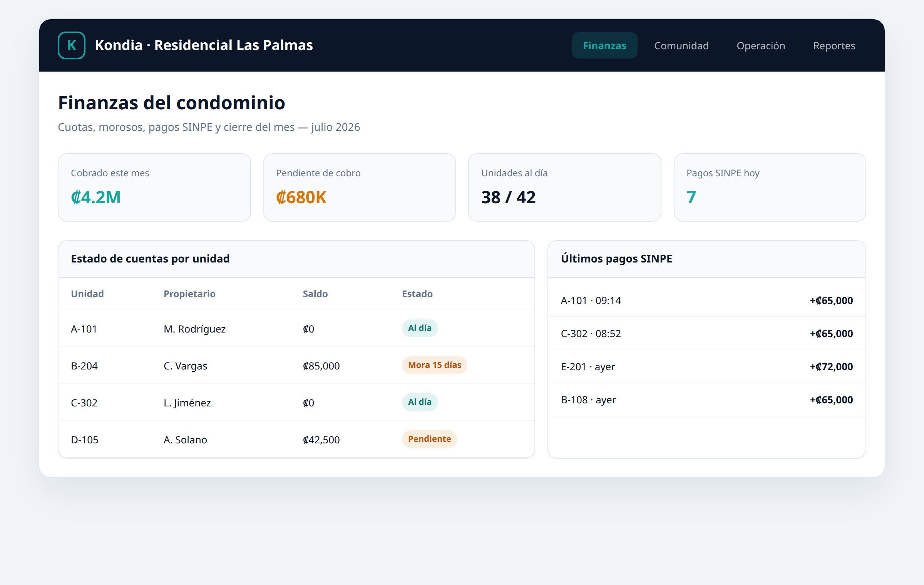Viewport: 924px width, 585px height.
Task: Click the Unidad column header
Action: click(x=87, y=294)
